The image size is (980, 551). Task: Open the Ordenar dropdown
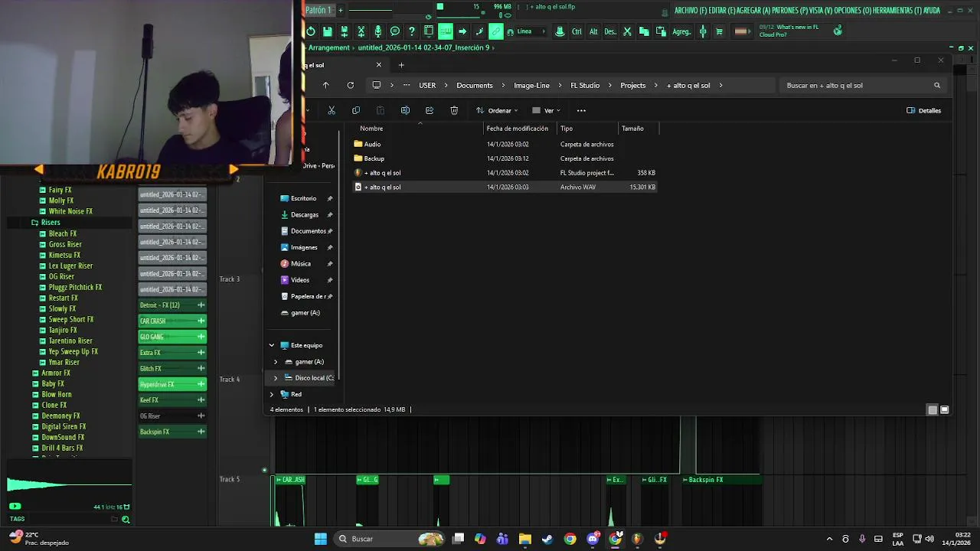click(497, 110)
